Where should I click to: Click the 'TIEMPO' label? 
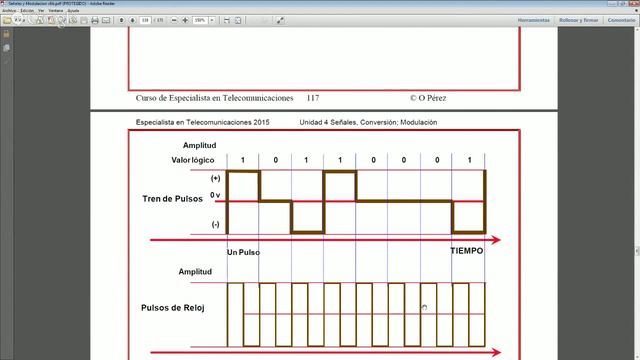(467, 251)
